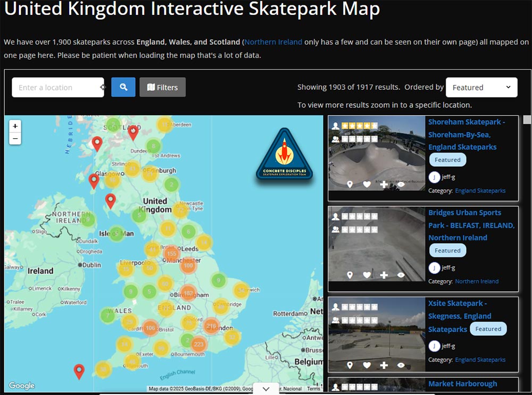Click the location pin icon on Bridges Urban Sports card

[x=350, y=275]
